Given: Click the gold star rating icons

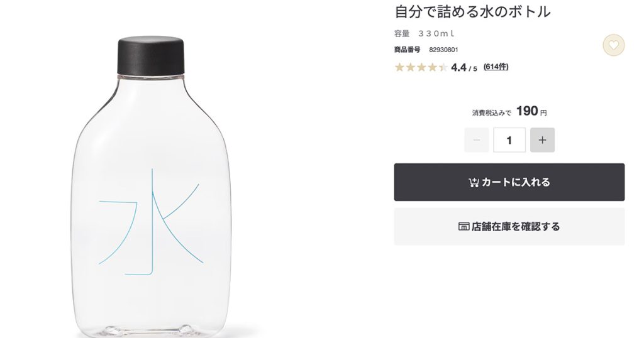Looking at the screenshot, I should point(421,67).
